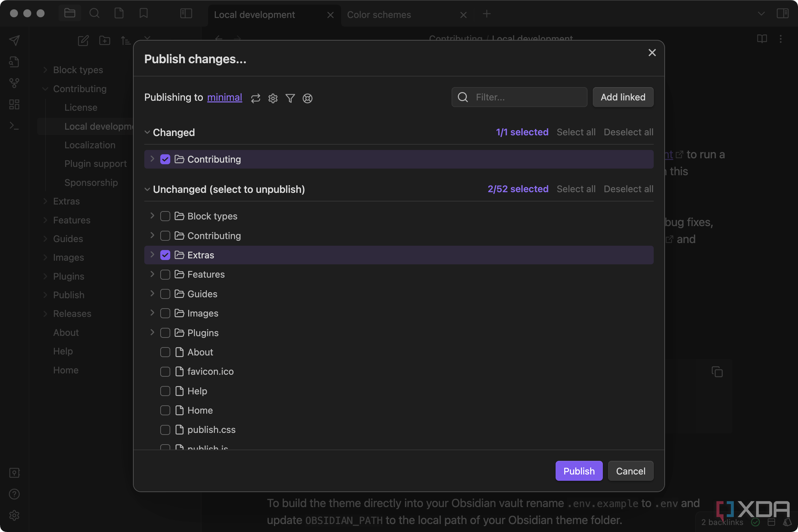Click the new note pencil icon
The image size is (798, 532).
click(83, 41)
